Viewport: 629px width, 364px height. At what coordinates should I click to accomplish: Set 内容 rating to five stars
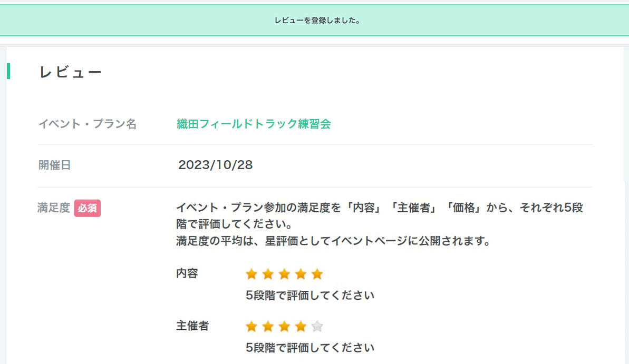pos(317,274)
